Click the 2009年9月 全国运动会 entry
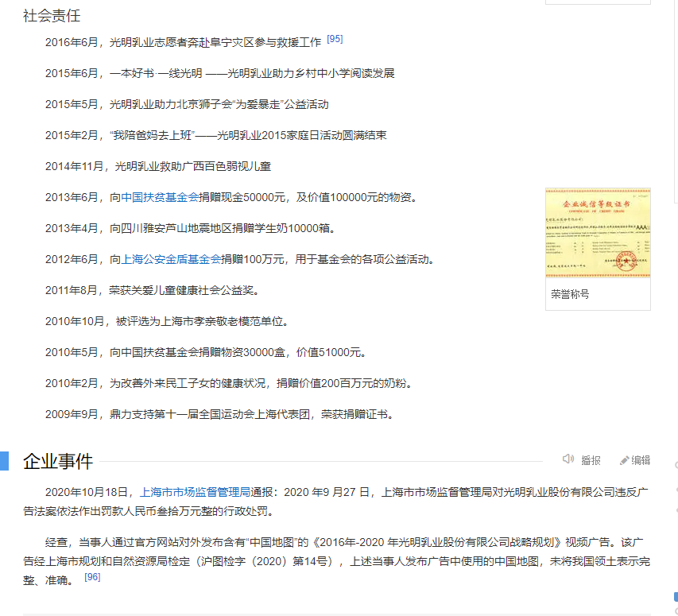 tap(219, 415)
